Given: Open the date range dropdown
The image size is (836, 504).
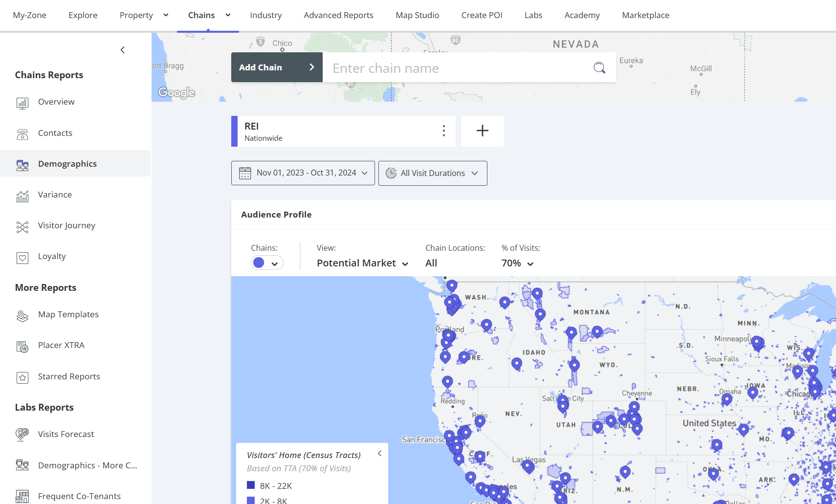Looking at the screenshot, I should [303, 173].
